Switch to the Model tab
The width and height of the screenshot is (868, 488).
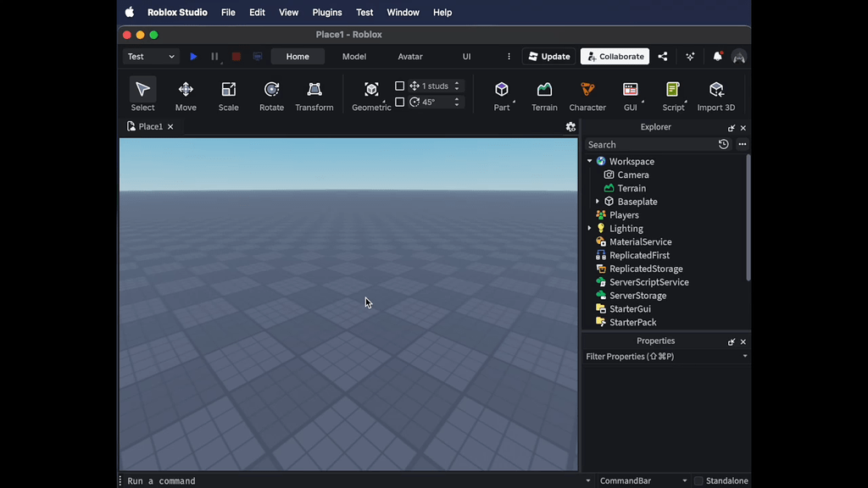pos(353,56)
